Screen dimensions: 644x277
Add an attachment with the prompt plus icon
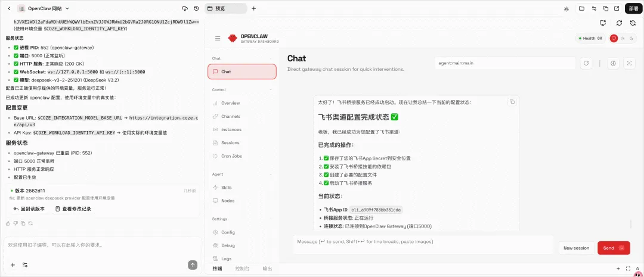pyautogui.click(x=13, y=265)
